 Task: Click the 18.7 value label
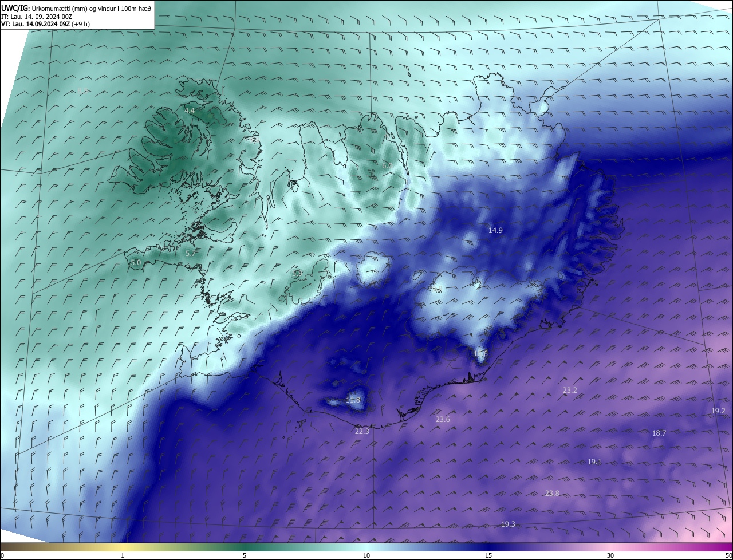[659, 433]
